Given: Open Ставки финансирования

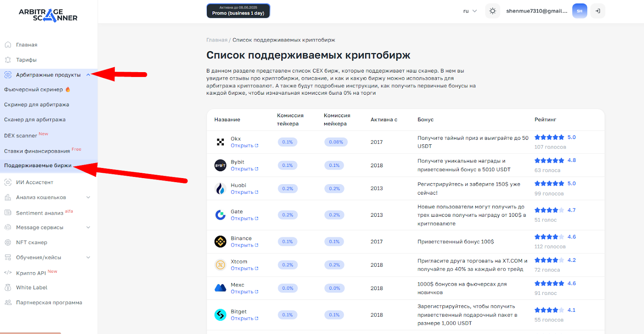Looking at the screenshot, I should 37,151.
